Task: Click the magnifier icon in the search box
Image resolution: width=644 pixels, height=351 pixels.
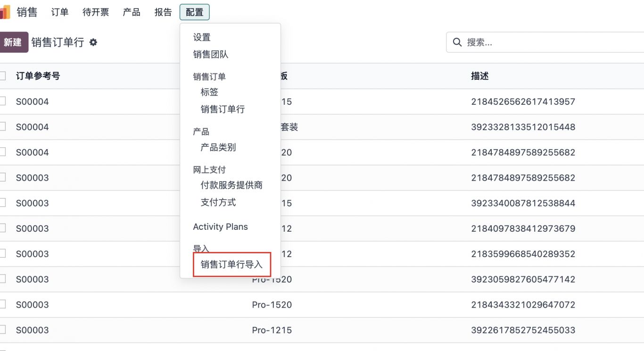Action: coord(457,42)
